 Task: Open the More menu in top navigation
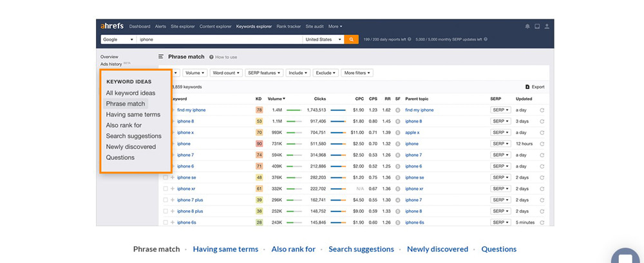point(335,26)
